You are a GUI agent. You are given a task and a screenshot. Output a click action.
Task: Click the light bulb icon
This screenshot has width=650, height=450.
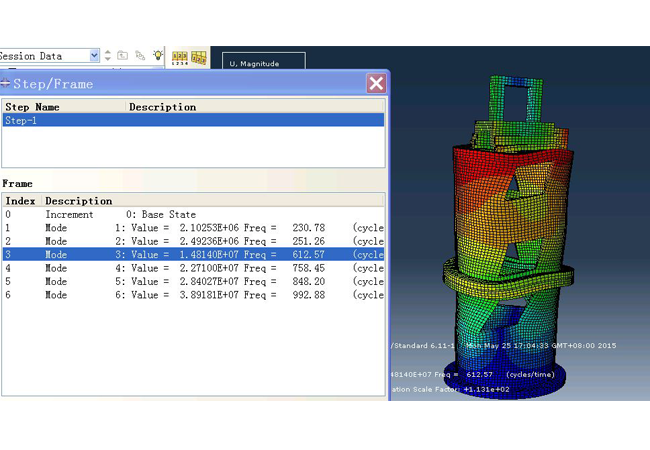157,56
